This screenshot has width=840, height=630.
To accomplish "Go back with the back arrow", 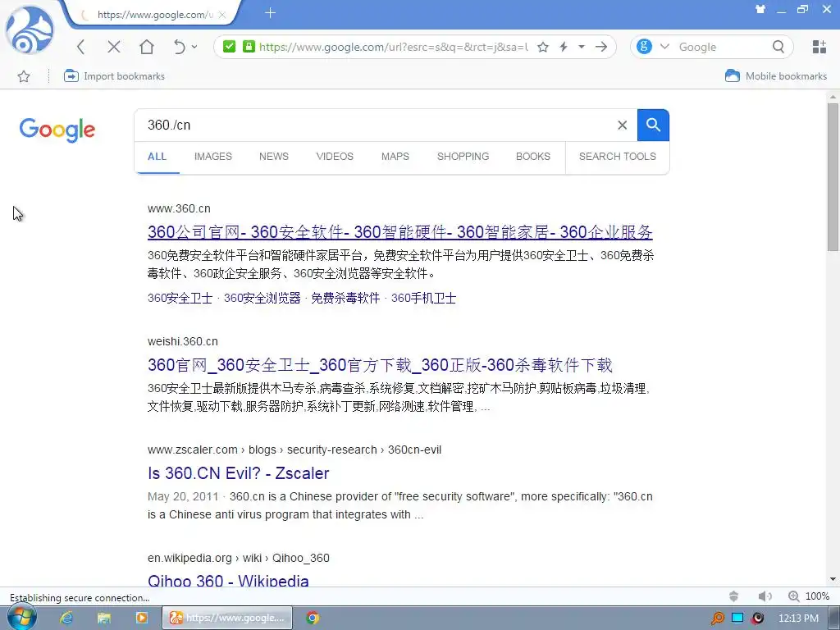I will [x=81, y=47].
